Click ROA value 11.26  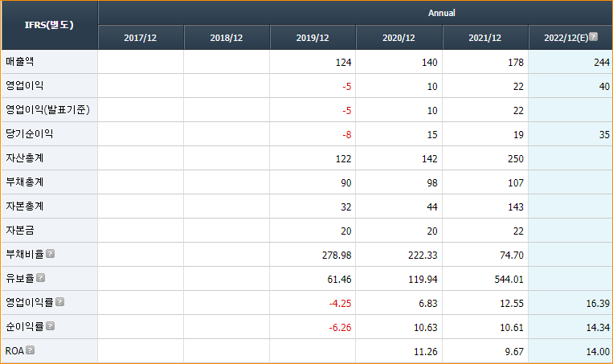425,352
